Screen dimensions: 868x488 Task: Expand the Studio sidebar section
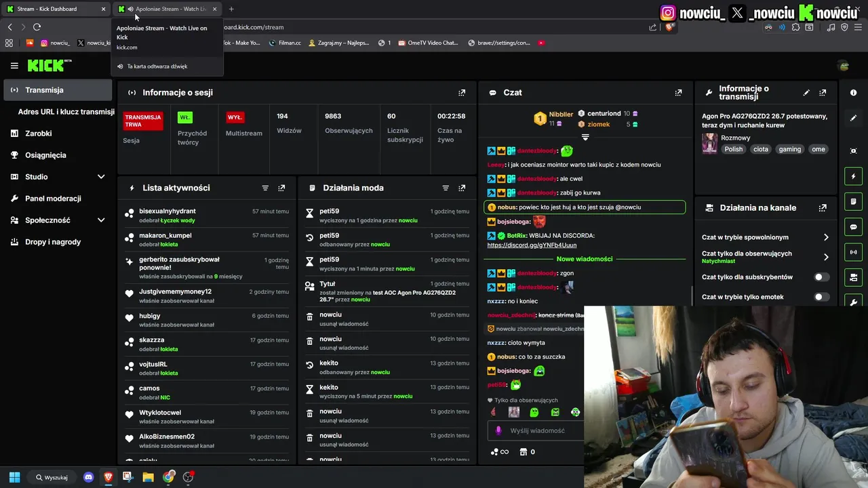[101, 177]
